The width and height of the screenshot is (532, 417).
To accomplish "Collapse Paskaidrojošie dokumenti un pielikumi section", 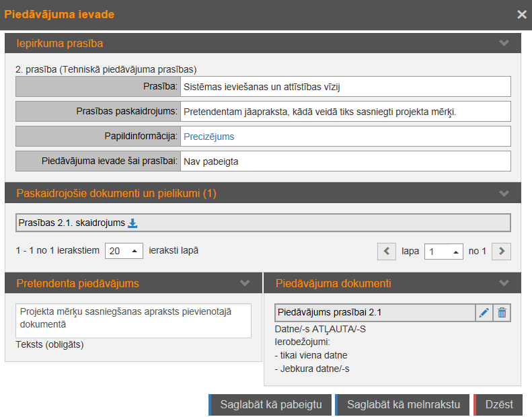I will (504, 193).
